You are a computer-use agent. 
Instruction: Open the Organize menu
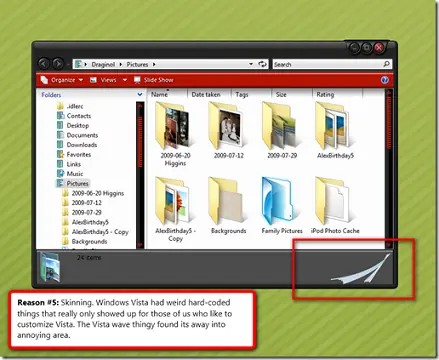coord(62,80)
